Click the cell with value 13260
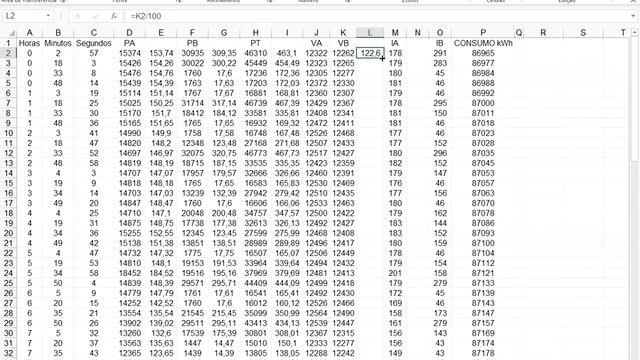This screenshot has height=360, width=640. (129, 333)
